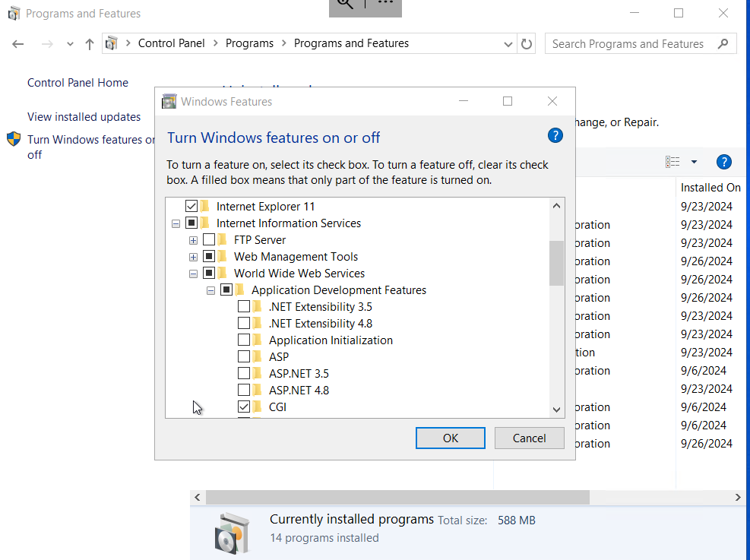Click the search magnifier icon
Viewport: 750px width, 560px height.
click(x=723, y=43)
